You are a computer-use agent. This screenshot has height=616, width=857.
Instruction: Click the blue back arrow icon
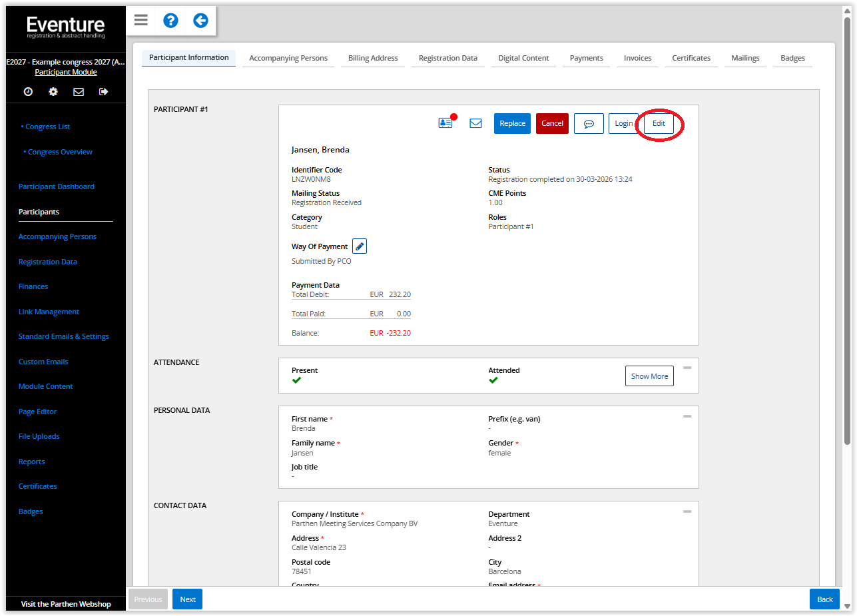tap(200, 20)
